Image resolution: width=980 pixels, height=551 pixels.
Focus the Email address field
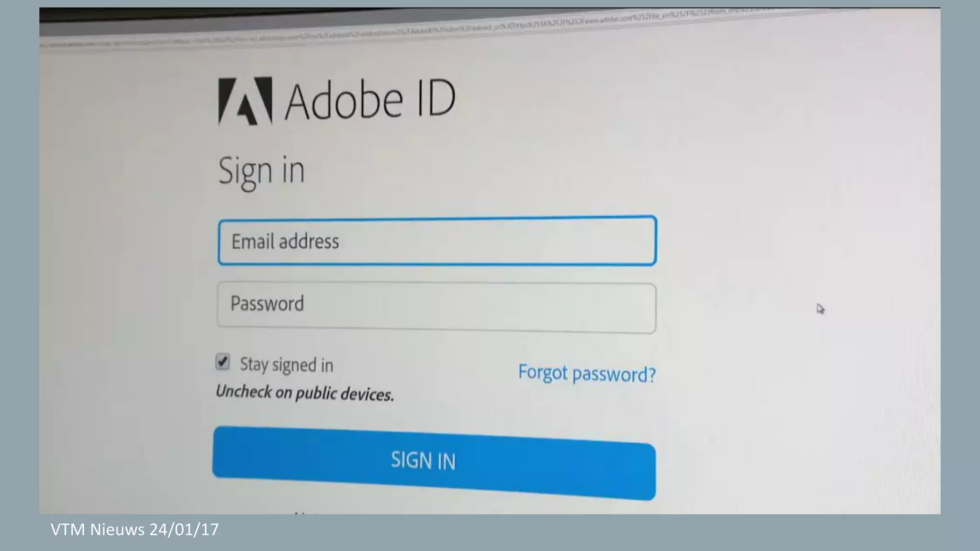[437, 241]
